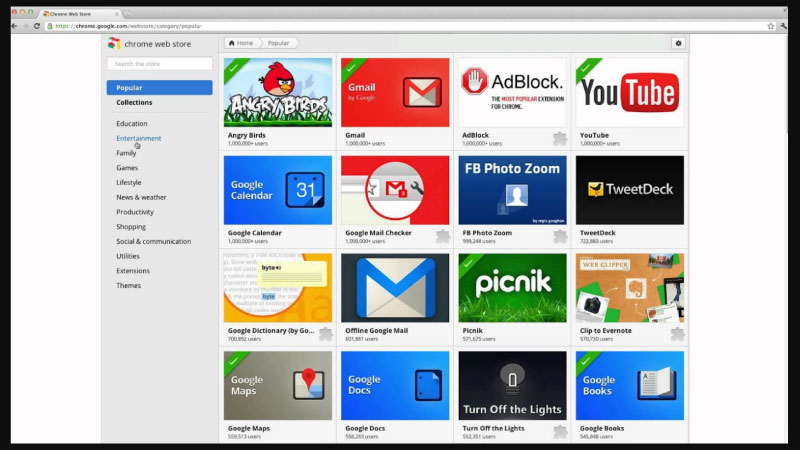Click the YouTube title text
Screen dimensions: 800x450
594,135
